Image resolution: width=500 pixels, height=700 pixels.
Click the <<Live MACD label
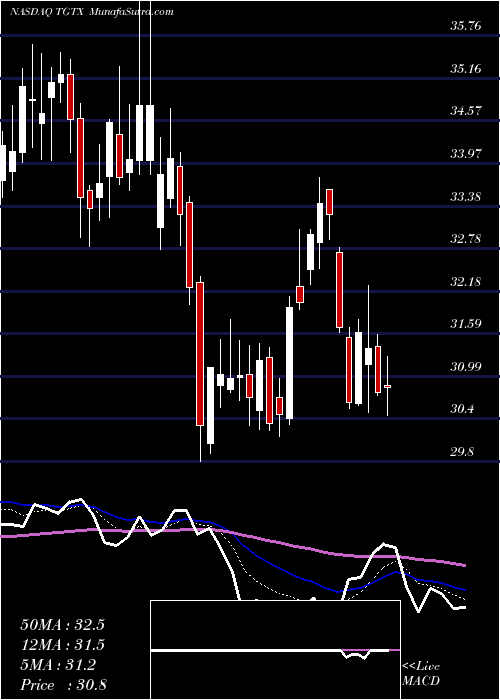click(x=421, y=674)
